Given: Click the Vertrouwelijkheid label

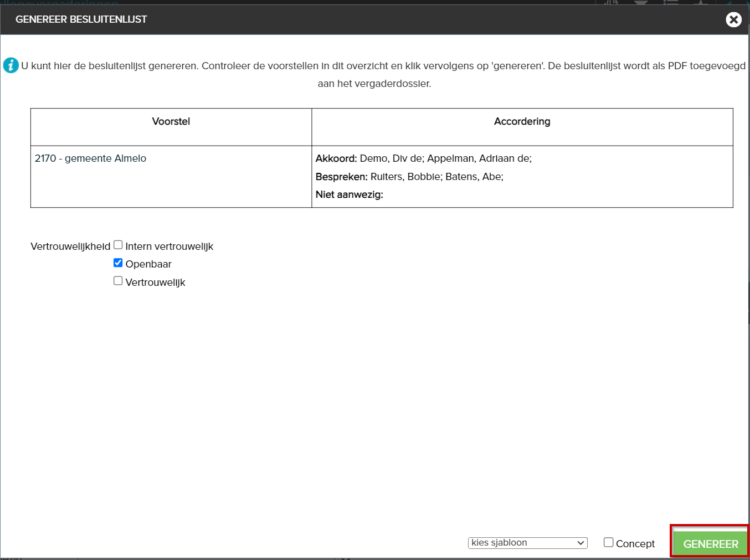Looking at the screenshot, I should point(70,246).
